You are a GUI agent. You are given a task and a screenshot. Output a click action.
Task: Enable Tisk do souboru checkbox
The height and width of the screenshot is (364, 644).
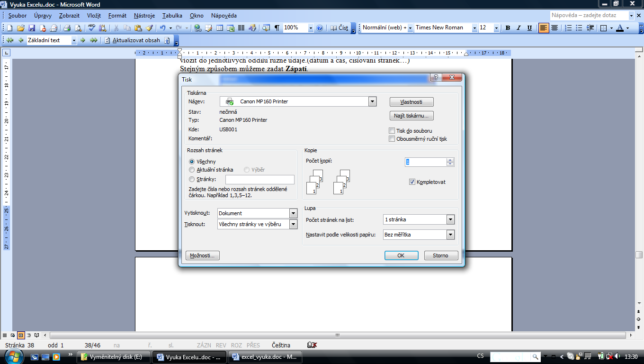pos(392,131)
